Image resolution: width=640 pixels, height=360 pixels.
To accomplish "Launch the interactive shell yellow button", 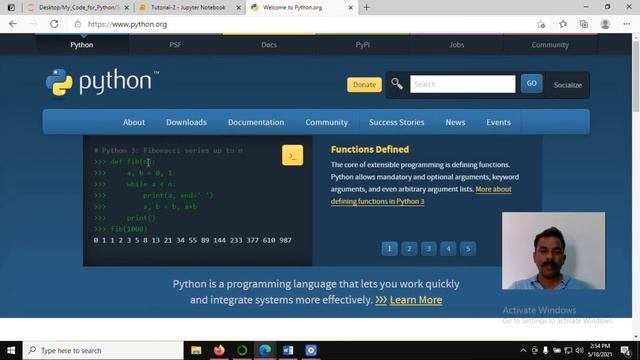I will [292, 155].
